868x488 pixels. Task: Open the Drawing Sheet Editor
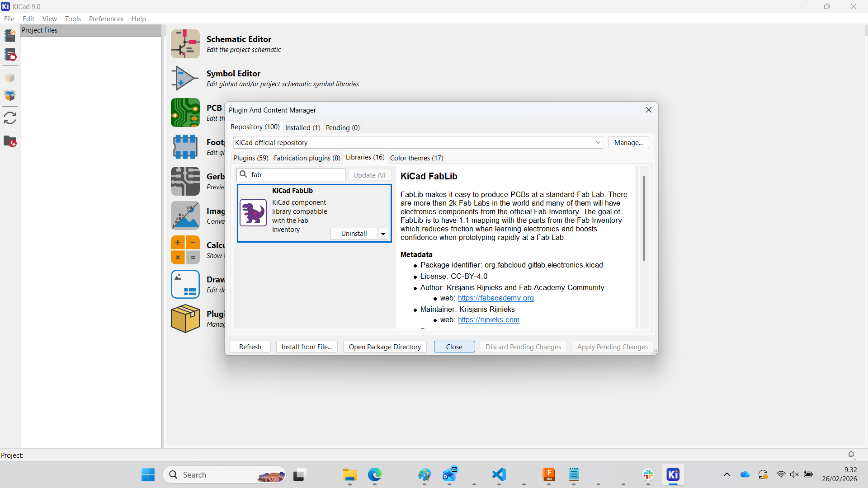point(185,284)
